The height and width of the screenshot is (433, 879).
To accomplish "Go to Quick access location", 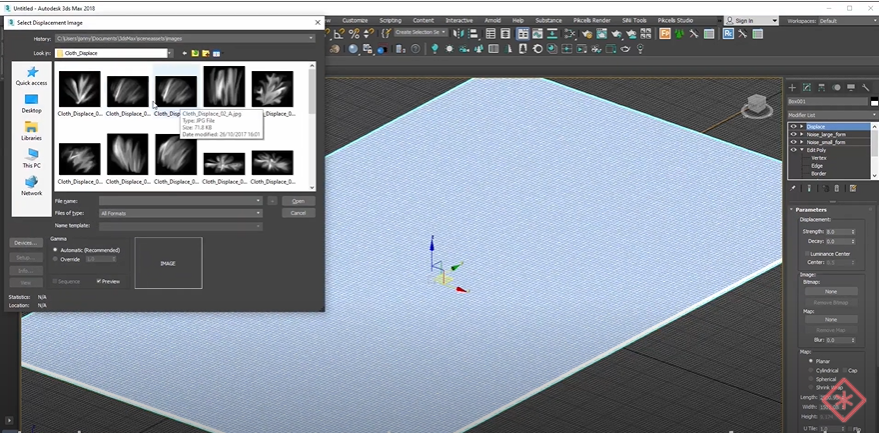I will point(32,76).
